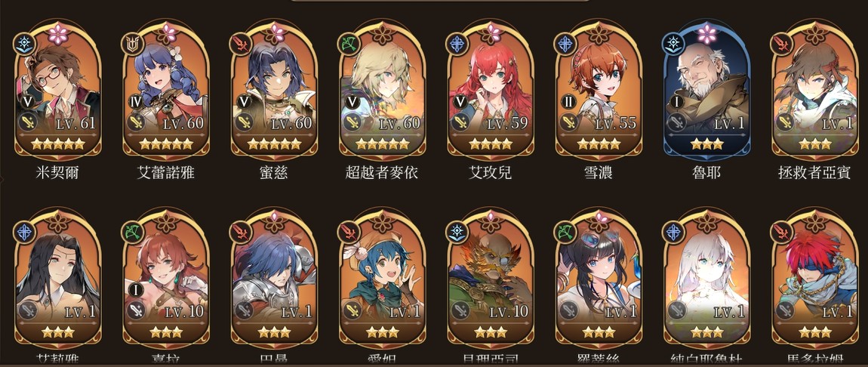Select the hero card 米契爾
868x367 pixels.
[57, 91]
